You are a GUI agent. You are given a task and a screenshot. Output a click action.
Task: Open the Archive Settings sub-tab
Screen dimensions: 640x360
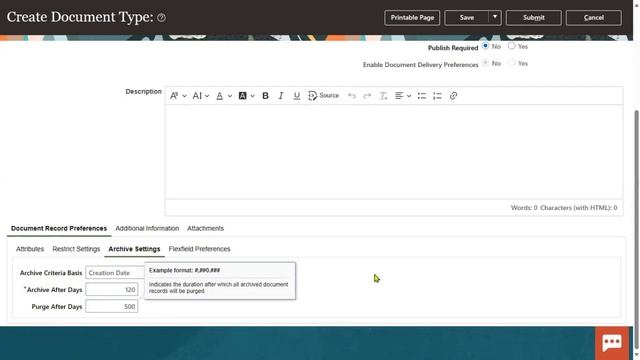point(134,249)
